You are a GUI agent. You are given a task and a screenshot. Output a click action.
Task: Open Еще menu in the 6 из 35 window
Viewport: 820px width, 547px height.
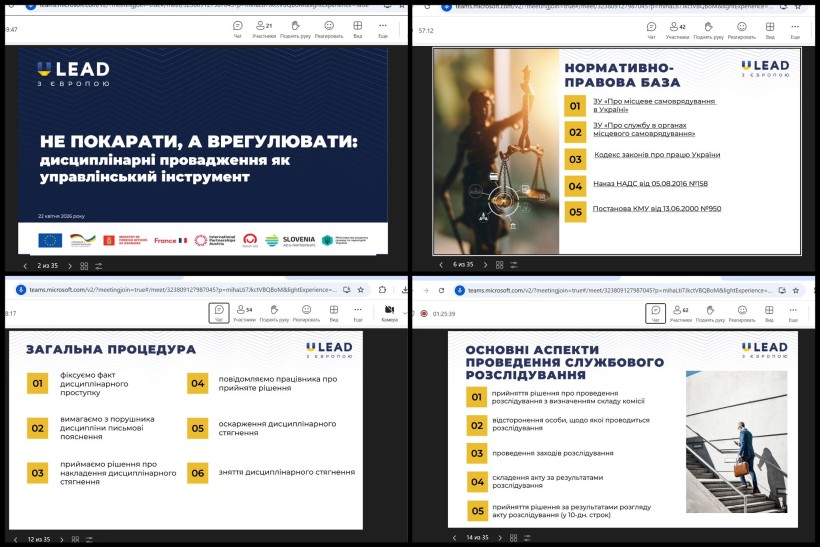(795, 30)
